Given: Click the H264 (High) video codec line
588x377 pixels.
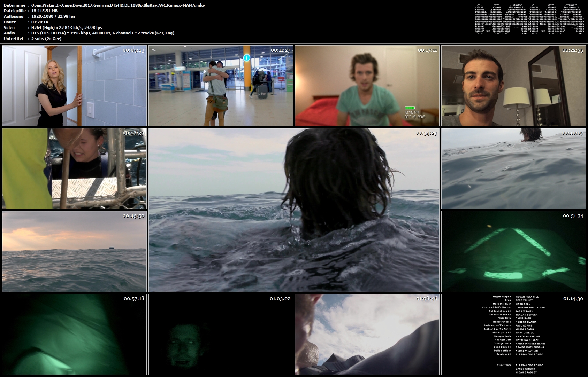Looking at the screenshot, I should 67,28.
